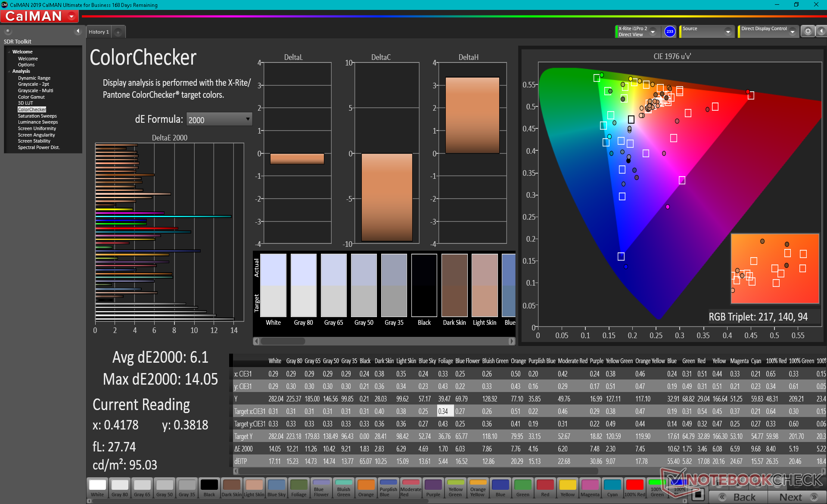This screenshot has width=827, height=504.
Task: Click the Target x:CIE31 Foliage cell 0.34
Action: [x=443, y=411]
